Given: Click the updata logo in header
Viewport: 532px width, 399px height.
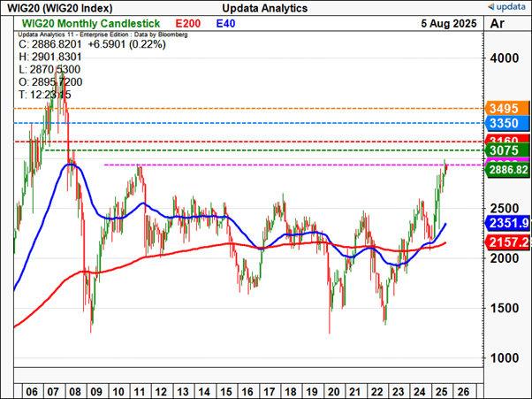Looking at the screenshot, I should [507, 7].
